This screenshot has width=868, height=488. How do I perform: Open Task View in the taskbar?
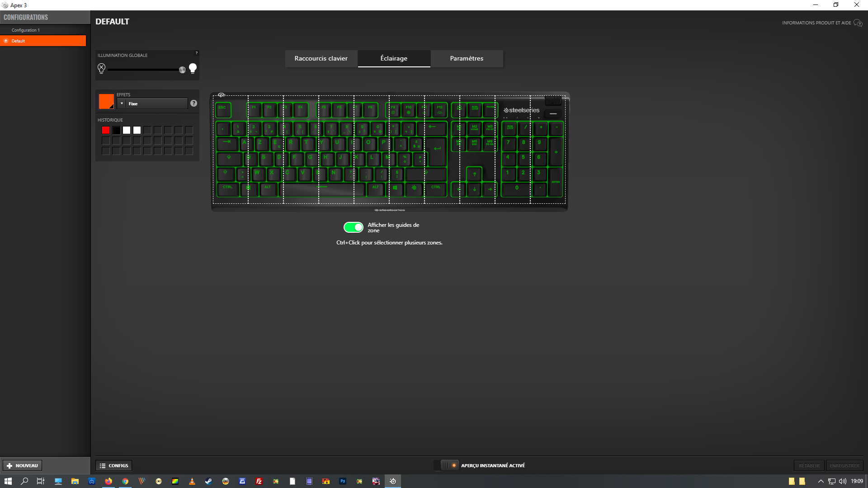[41, 481]
